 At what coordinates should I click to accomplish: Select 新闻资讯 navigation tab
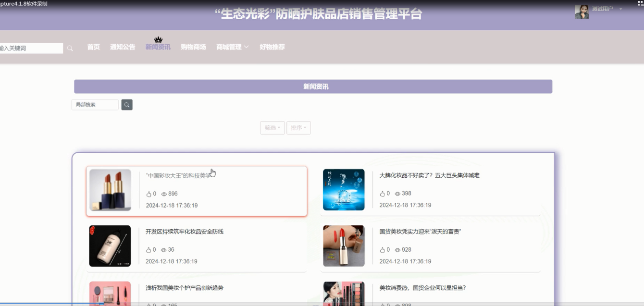158,47
